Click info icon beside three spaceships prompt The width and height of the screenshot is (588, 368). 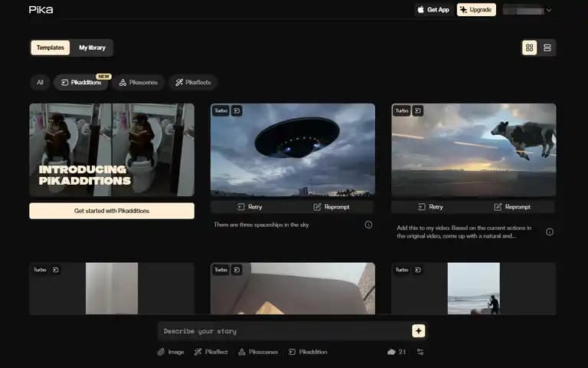pyautogui.click(x=368, y=225)
